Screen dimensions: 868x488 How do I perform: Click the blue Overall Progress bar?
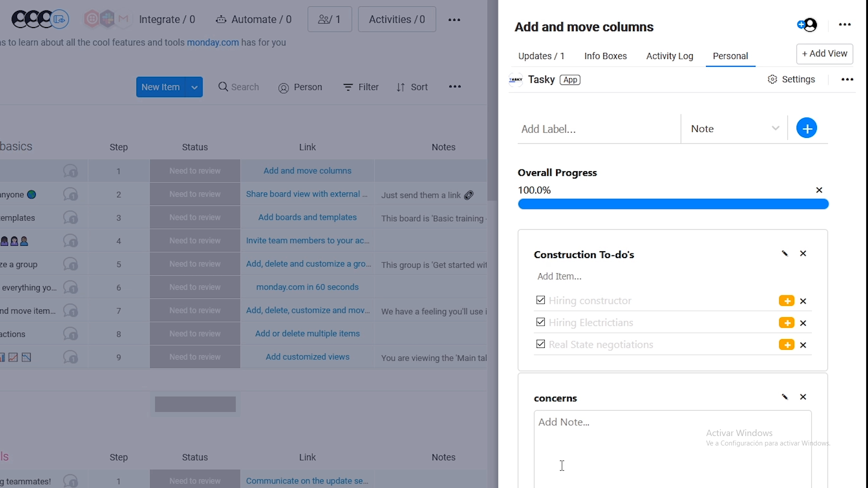pos(673,204)
